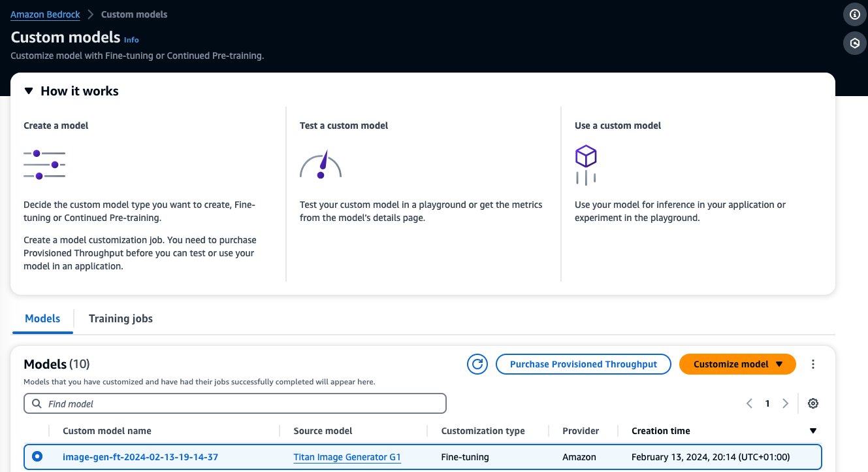Open the Customize model dropdown
Screen dimensions: 868x472
pos(737,364)
